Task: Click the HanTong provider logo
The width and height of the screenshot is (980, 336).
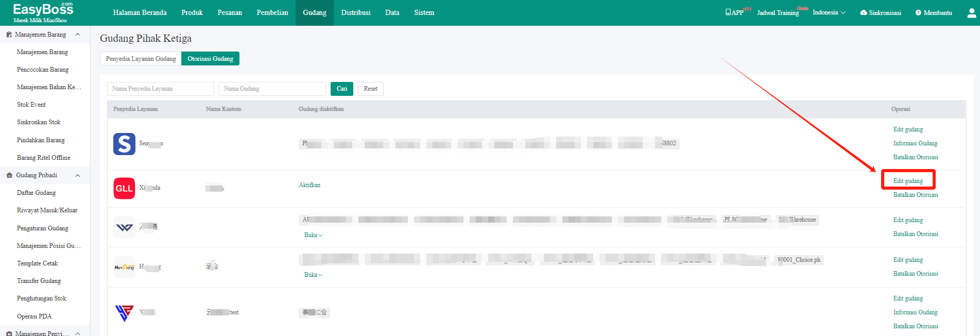Action: (124, 267)
